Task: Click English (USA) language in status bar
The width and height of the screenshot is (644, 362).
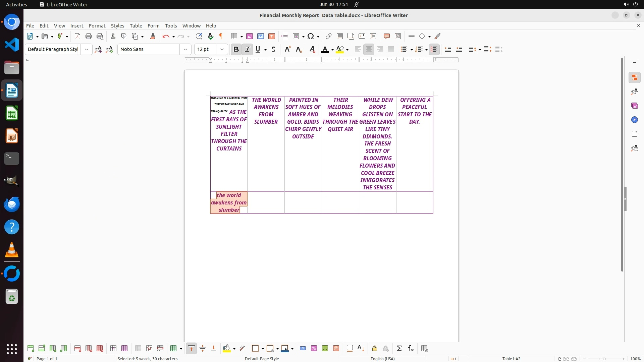Action: [x=382, y=359]
